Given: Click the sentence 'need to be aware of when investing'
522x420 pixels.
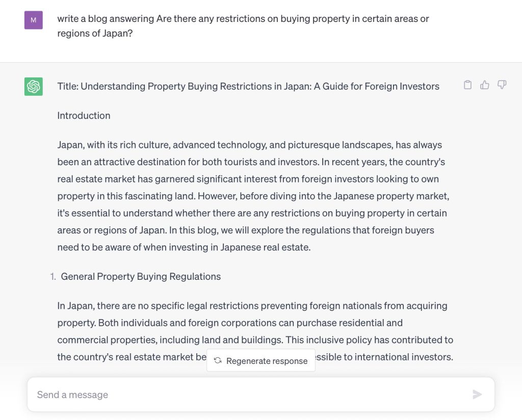Looking at the screenshot, I should 184,247.
